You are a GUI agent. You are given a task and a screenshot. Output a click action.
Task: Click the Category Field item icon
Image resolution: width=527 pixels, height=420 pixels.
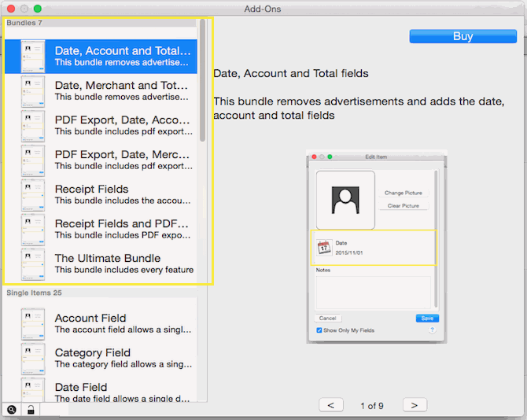(x=33, y=359)
